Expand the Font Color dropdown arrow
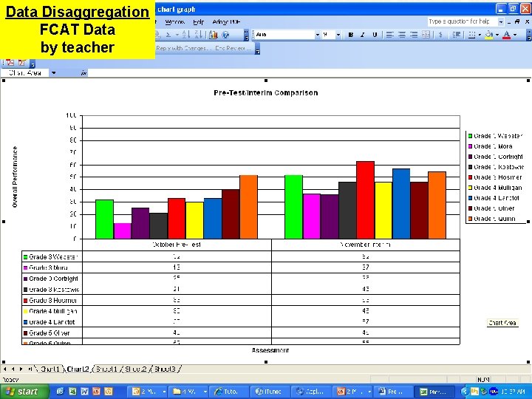532x399 pixels. [x=515, y=35]
